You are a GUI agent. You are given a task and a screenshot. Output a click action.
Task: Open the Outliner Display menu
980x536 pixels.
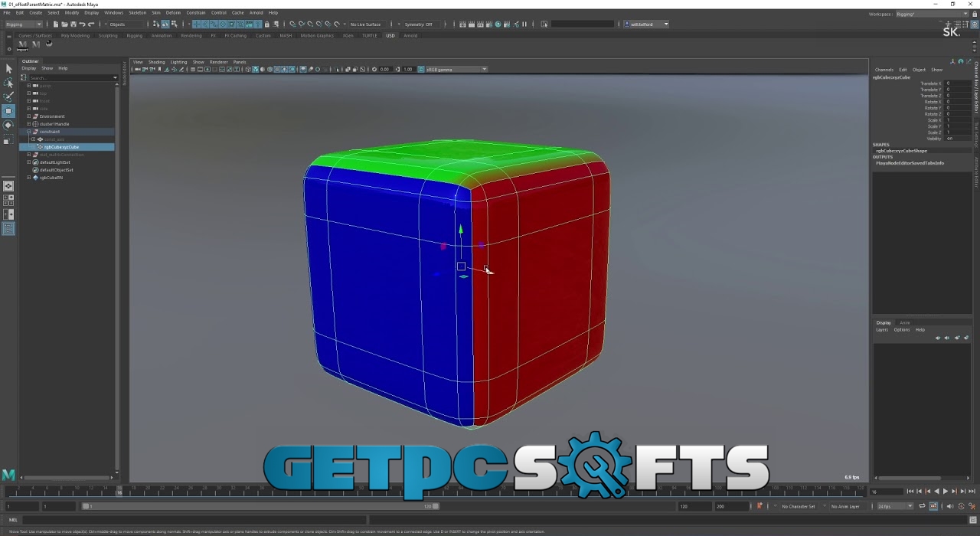tap(28, 69)
